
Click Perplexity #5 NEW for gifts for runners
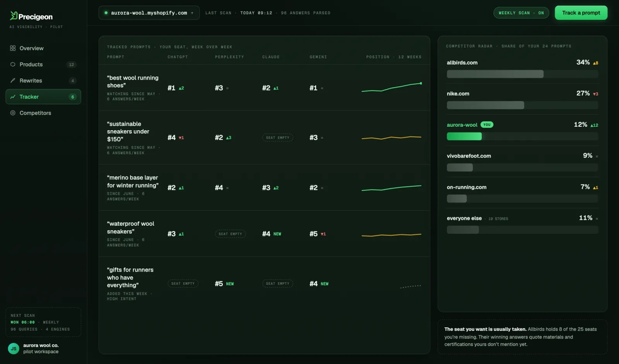224,284
